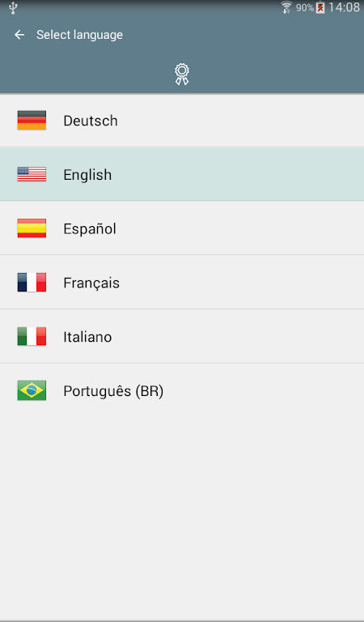Tap the Wi-Fi signal icon
This screenshot has width=364, height=622.
pyautogui.click(x=286, y=7)
